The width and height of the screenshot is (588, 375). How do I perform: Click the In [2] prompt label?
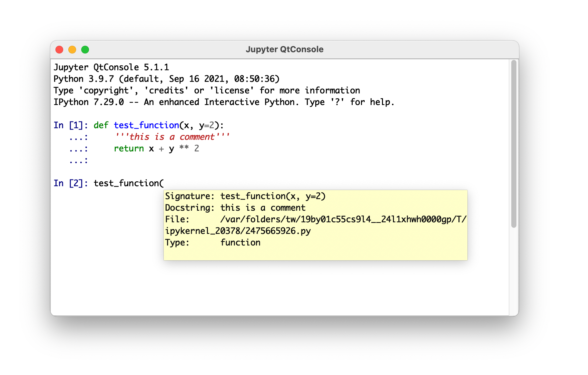[71, 183]
